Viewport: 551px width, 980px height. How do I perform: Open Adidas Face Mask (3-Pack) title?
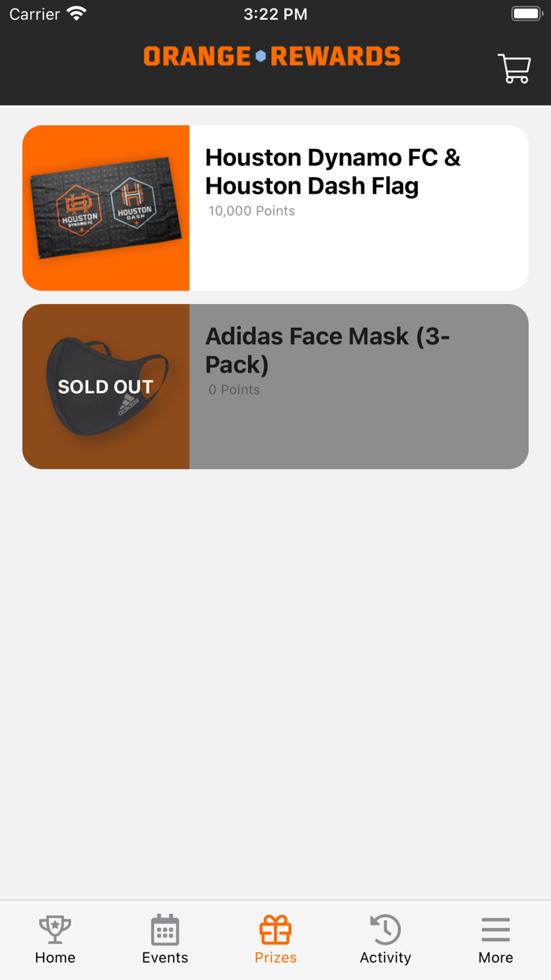(327, 351)
